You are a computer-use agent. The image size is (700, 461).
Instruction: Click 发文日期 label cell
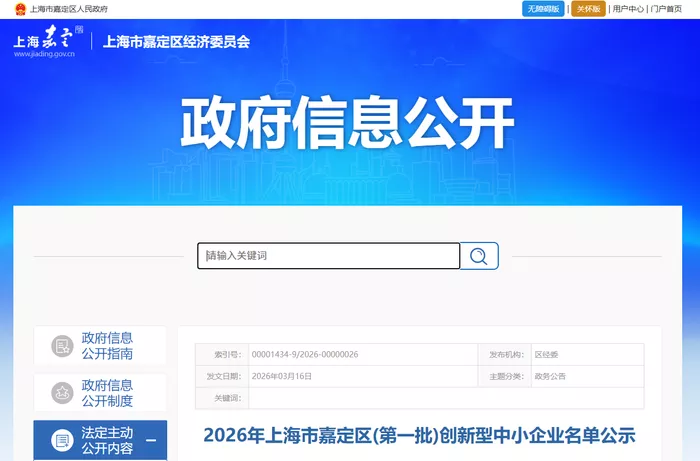tap(222, 376)
